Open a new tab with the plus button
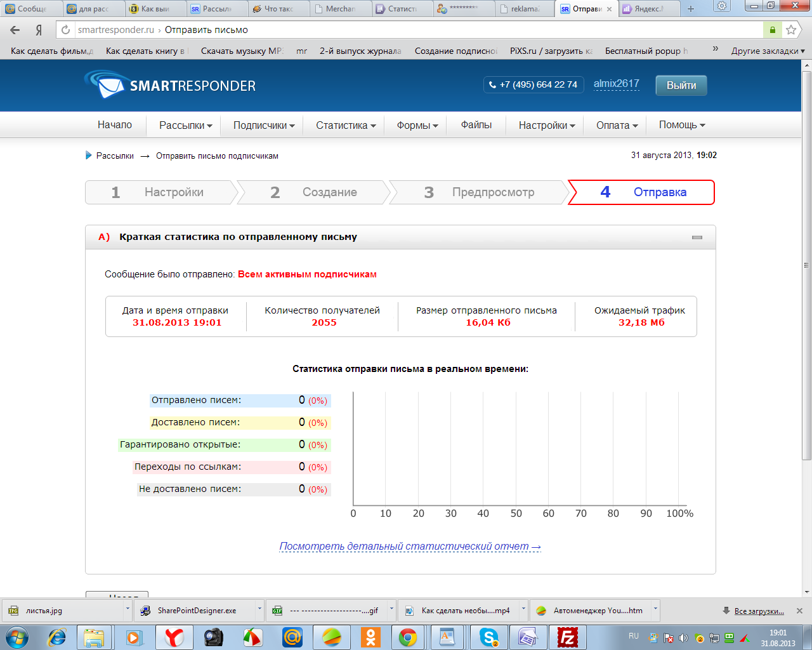 (x=691, y=9)
